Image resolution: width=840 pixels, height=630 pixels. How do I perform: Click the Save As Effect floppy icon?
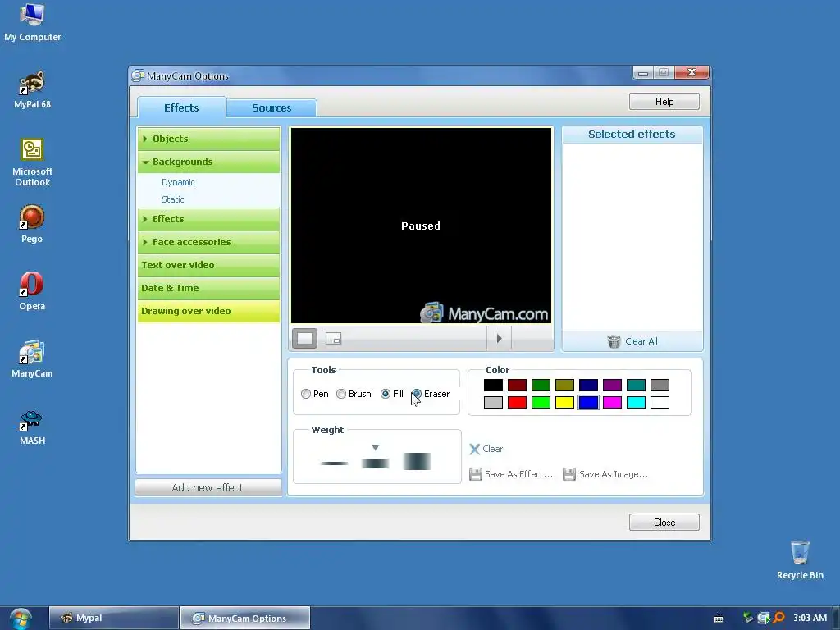(x=475, y=474)
